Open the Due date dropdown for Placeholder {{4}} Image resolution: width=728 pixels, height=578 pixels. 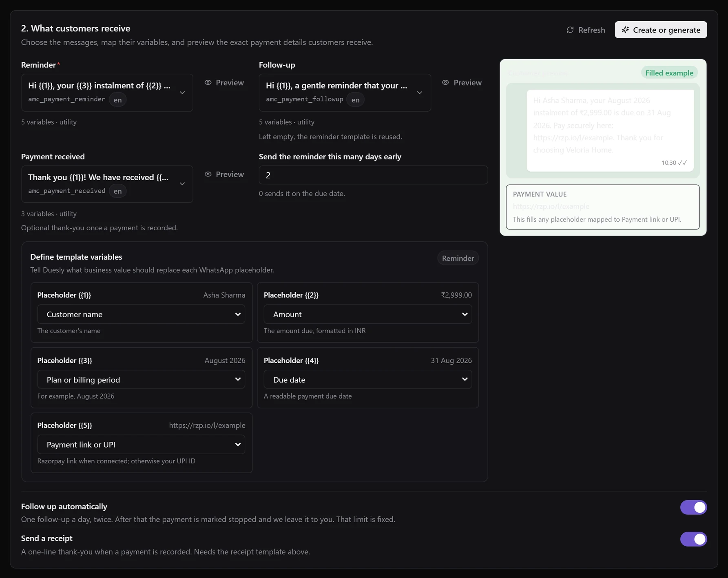pyautogui.click(x=368, y=379)
